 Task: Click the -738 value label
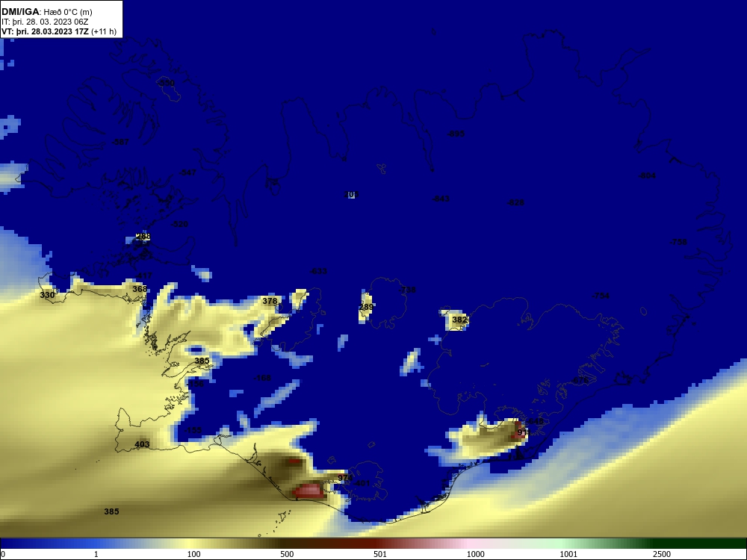pos(407,290)
